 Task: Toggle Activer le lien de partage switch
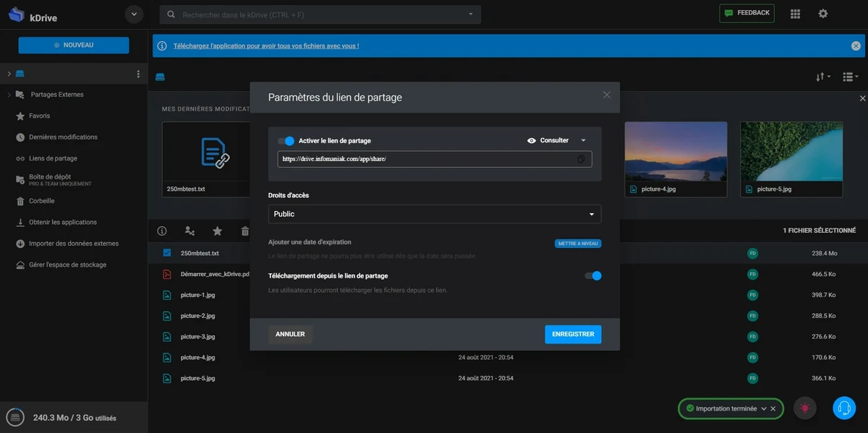[286, 140]
